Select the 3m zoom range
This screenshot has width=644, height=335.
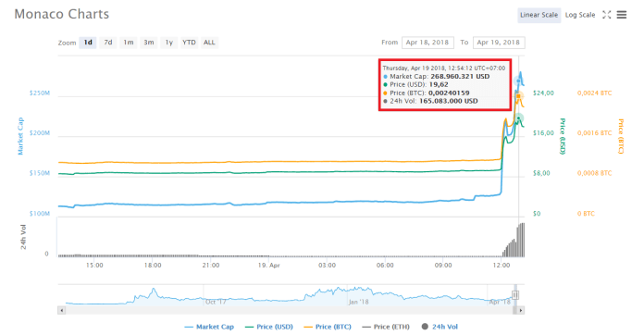[149, 43]
